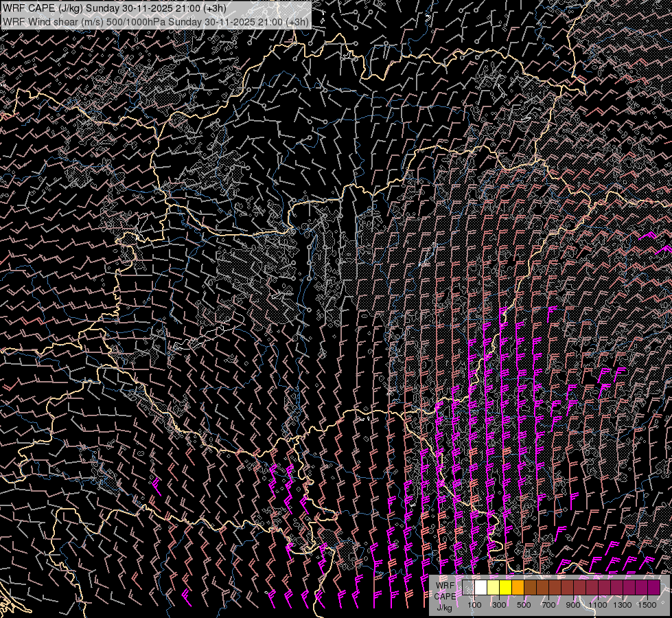Click the orange swatch in the CAPE legend
Image resolution: width=672 pixels, height=618 pixels.
coord(518,588)
